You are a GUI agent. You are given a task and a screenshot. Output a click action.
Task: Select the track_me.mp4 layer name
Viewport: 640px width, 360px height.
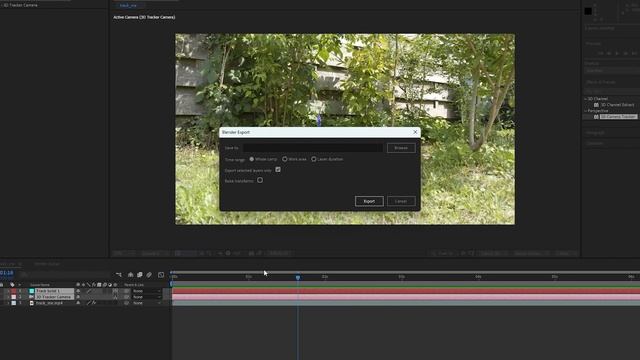pyautogui.click(x=49, y=303)
